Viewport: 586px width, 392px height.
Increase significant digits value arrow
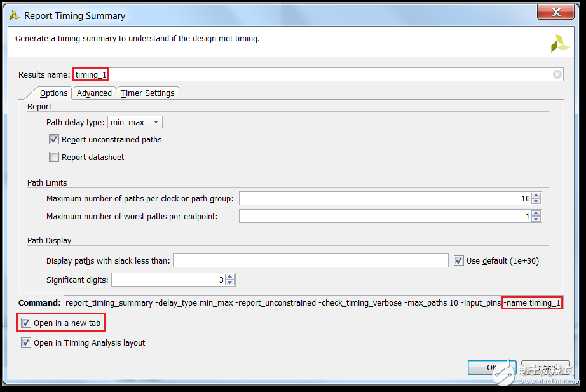pyautogui.click(x=230, y=276)
